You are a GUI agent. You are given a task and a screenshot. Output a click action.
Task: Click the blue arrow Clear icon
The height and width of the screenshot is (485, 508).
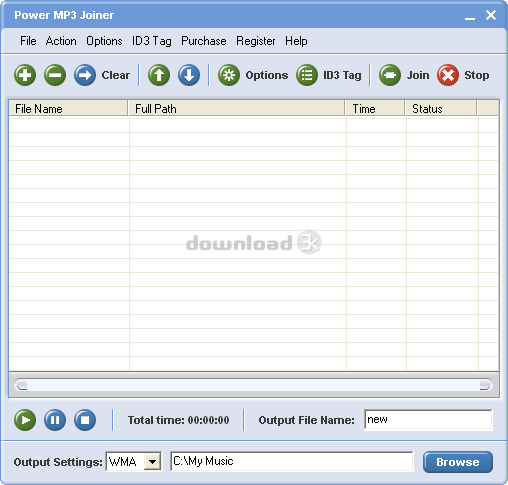click(x=85, y=75)
